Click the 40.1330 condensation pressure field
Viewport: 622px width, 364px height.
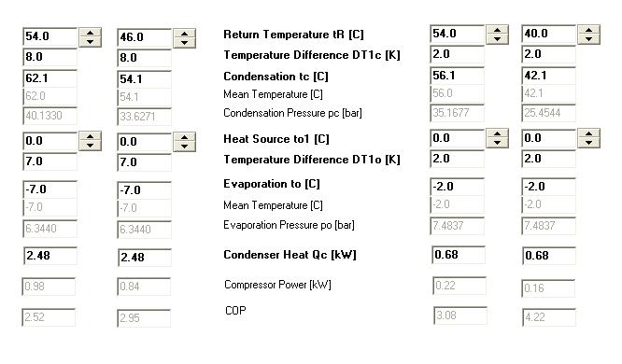[50, 116]
